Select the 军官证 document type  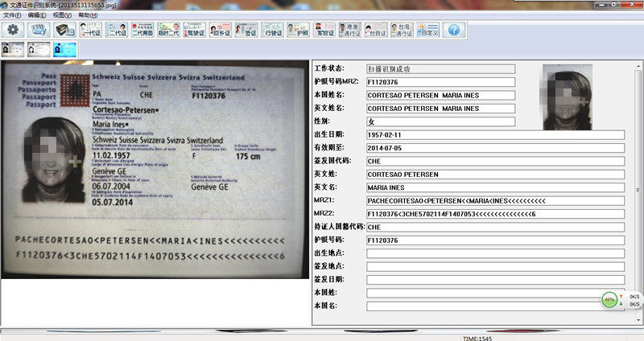click(x=324, y=30)
